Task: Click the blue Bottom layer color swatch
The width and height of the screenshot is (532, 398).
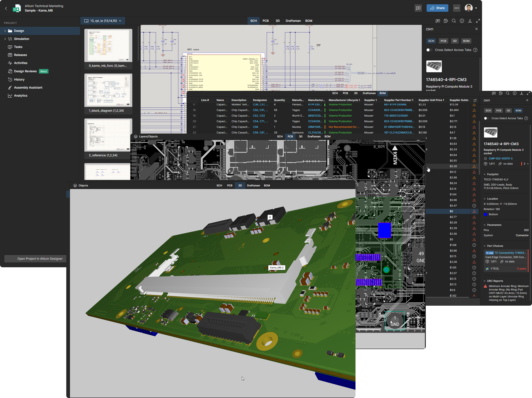Action: (486, 214)
